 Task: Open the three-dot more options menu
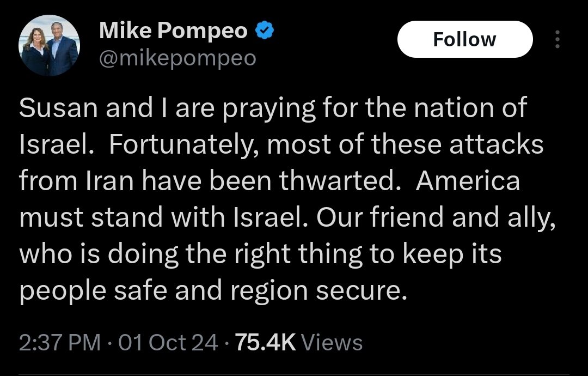pyautogui.click(x=556, y=40)
